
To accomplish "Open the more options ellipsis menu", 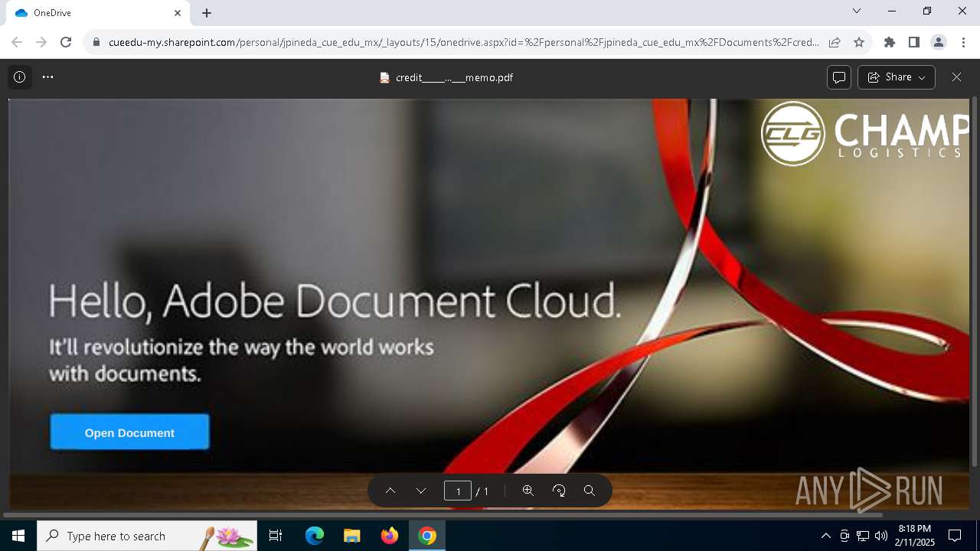I will coord(48,77).
